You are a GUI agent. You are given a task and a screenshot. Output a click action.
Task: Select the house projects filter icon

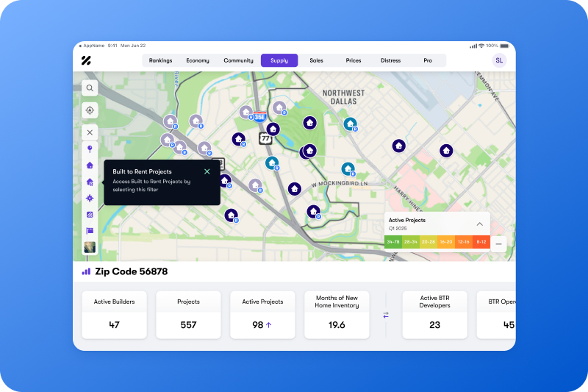point(90,165)
